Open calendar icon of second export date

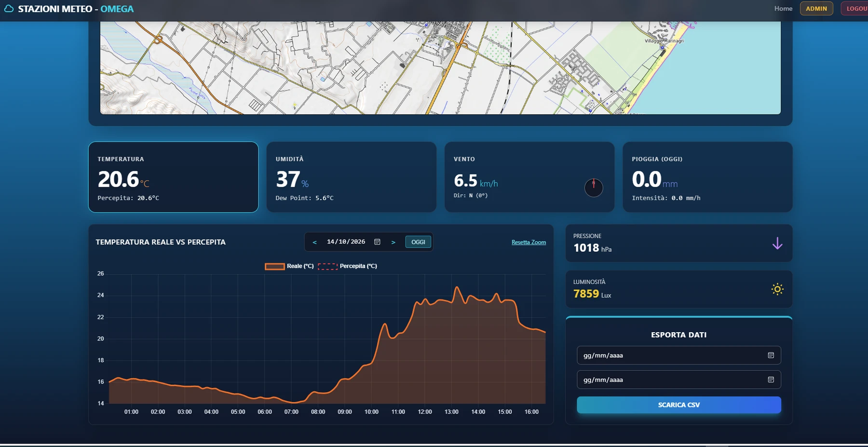pos(771,379)
